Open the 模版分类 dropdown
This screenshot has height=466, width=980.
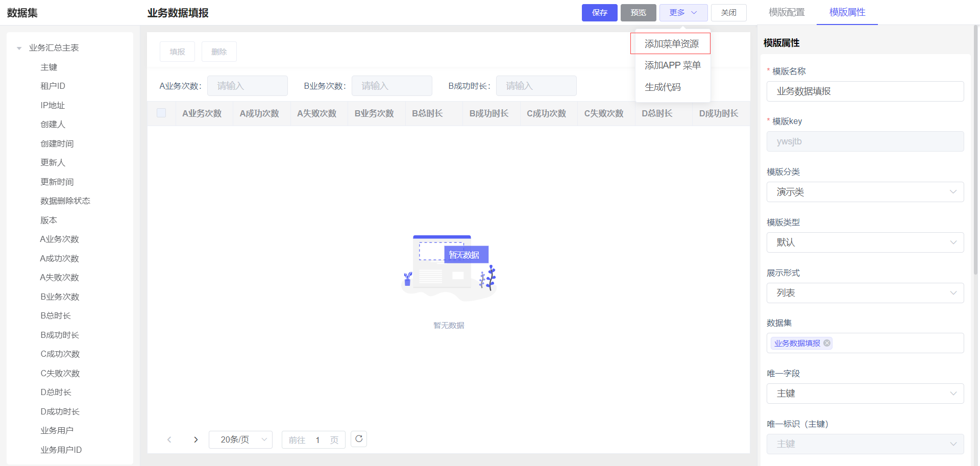[x=865, y=192]
